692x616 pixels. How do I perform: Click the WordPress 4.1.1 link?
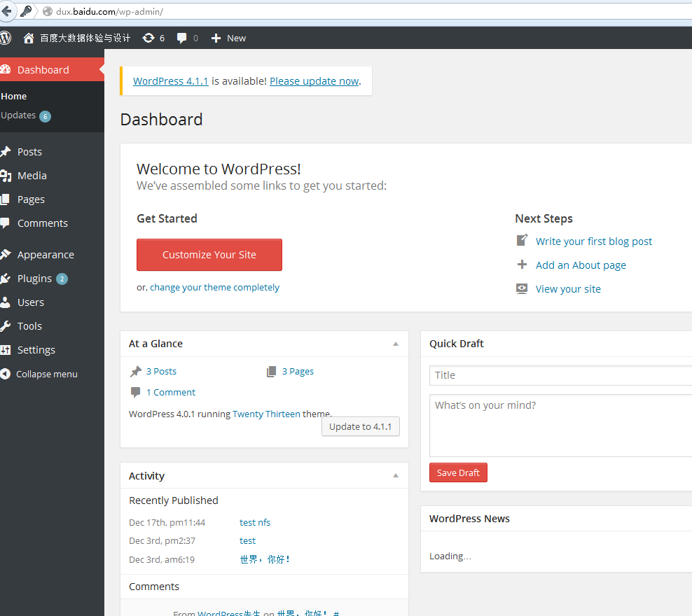coord(170,81)
